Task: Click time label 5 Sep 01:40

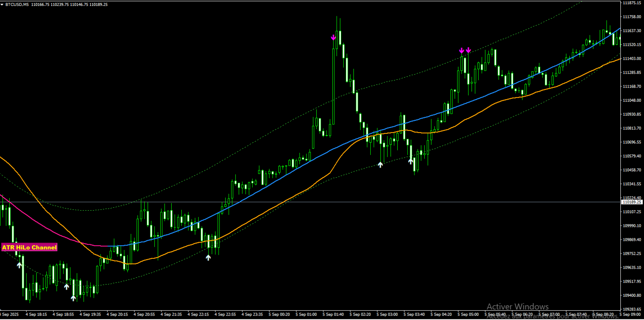Action: pos(333,314)
